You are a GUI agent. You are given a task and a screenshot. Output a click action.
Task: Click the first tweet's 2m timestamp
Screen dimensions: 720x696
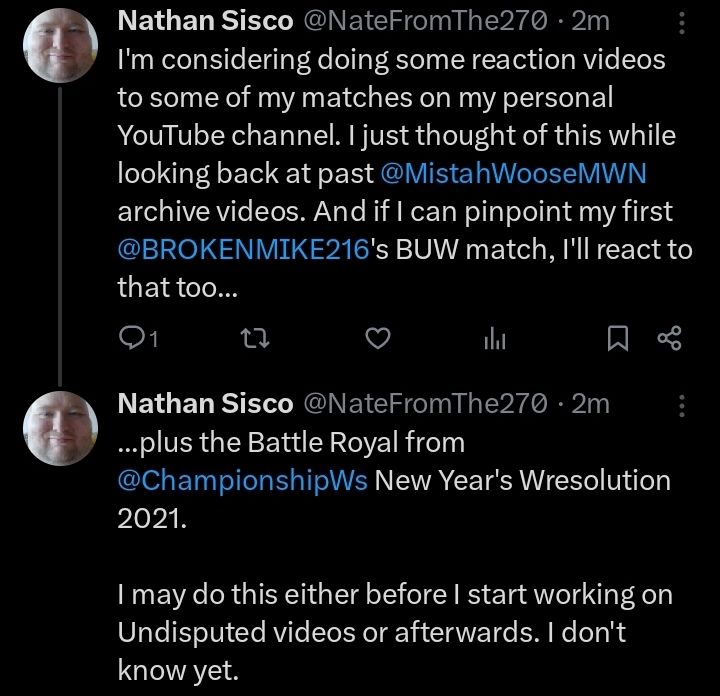pyautogui.click(x=590, y=22)
